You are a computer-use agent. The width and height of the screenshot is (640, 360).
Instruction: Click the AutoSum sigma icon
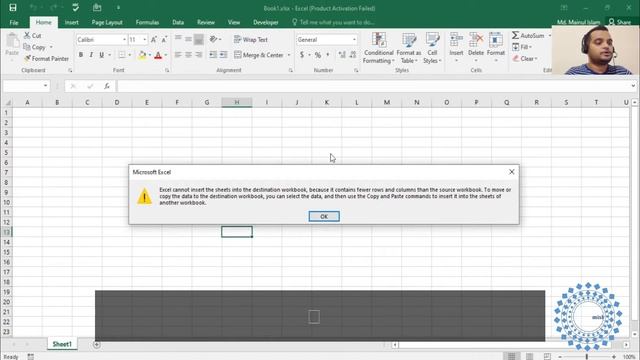[516, 36]
